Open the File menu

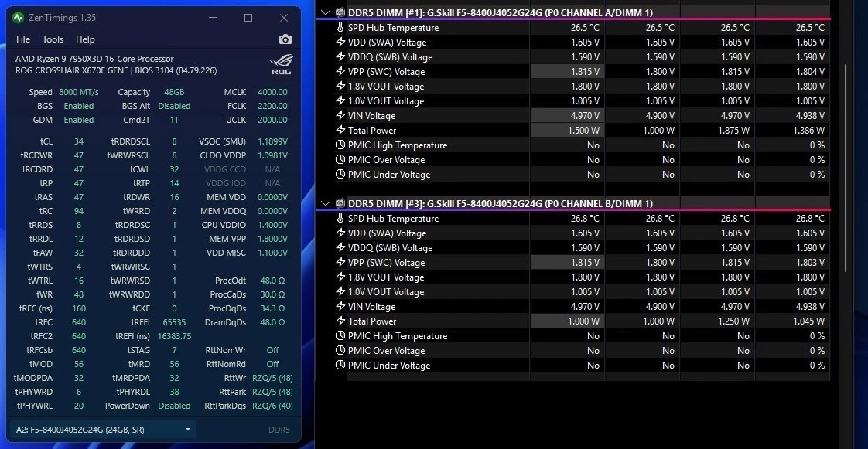23,39
